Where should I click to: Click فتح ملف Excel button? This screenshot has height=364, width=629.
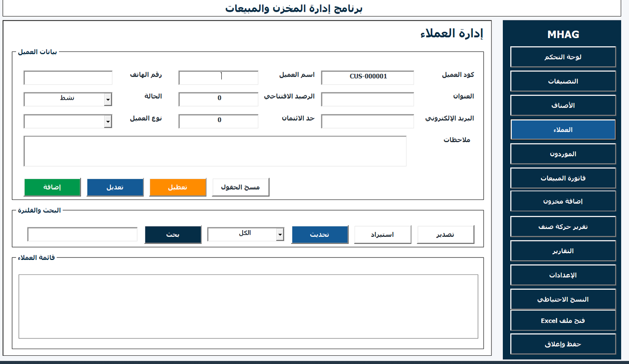[x=563, y=320]
